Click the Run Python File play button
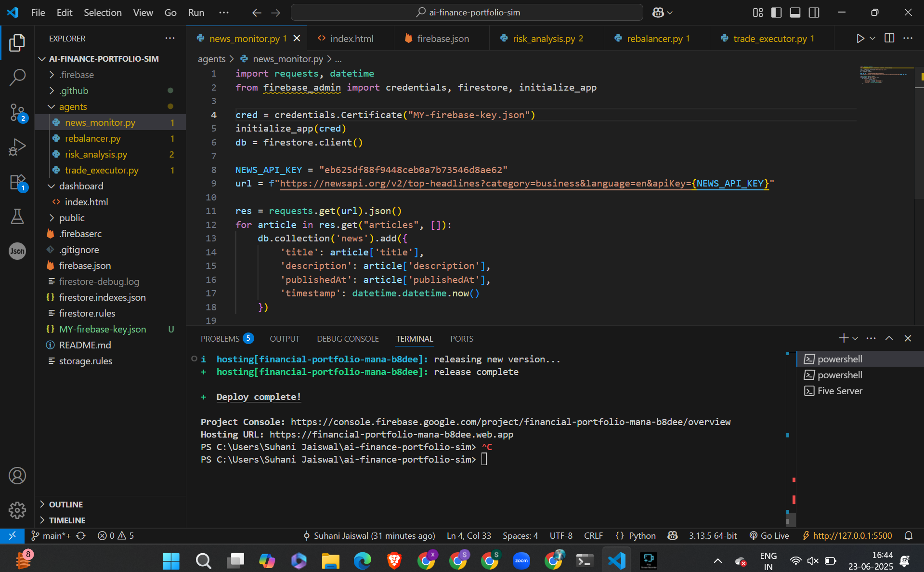 tap(860, 39)
